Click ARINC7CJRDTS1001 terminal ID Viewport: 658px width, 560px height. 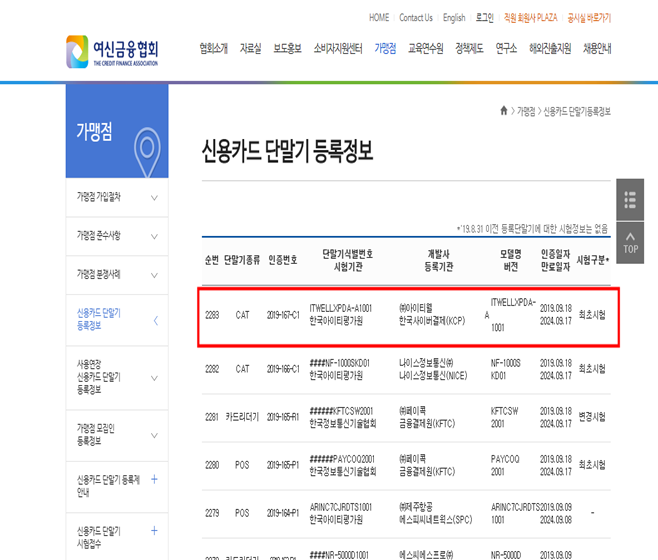click(x=341, y=507)
